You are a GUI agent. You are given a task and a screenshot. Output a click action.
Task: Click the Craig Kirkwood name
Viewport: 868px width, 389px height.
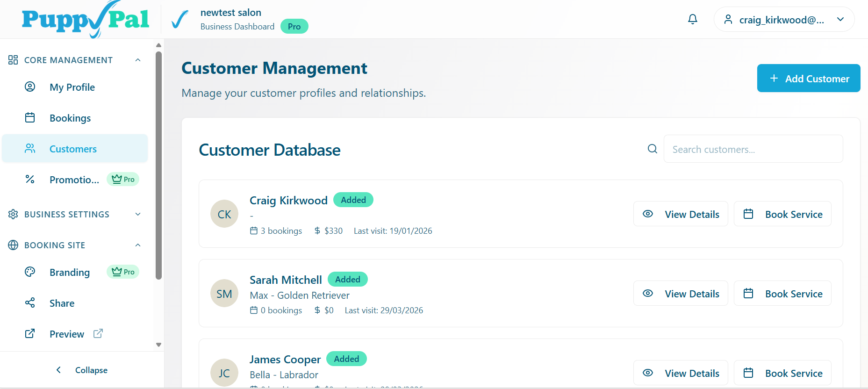click(x=288, y=201)
